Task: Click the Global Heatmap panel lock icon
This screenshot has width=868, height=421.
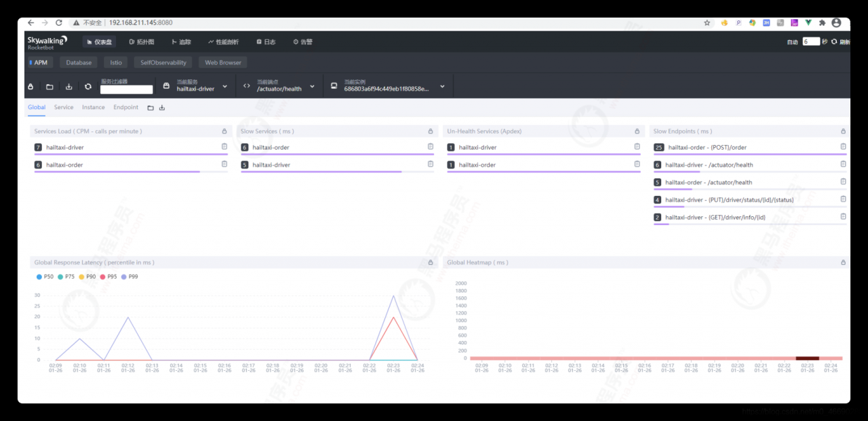Action: 844,262
